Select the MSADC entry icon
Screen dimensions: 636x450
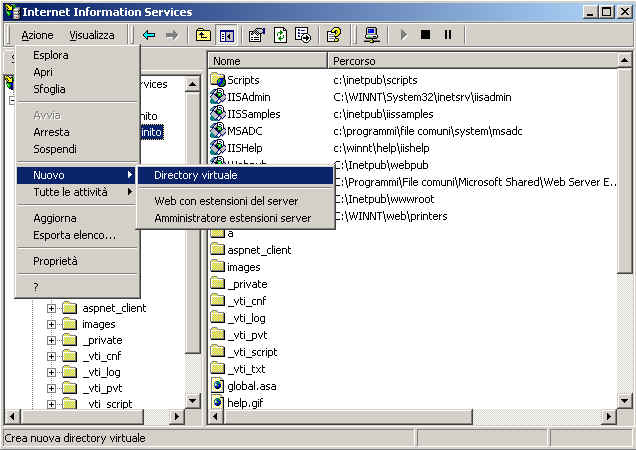pos(218,131)
